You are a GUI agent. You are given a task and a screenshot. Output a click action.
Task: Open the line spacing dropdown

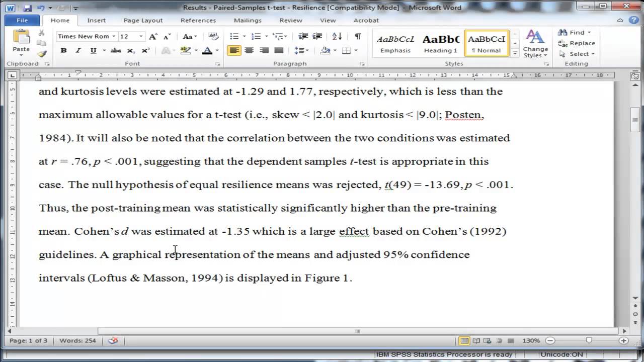(x=302, y=50)
